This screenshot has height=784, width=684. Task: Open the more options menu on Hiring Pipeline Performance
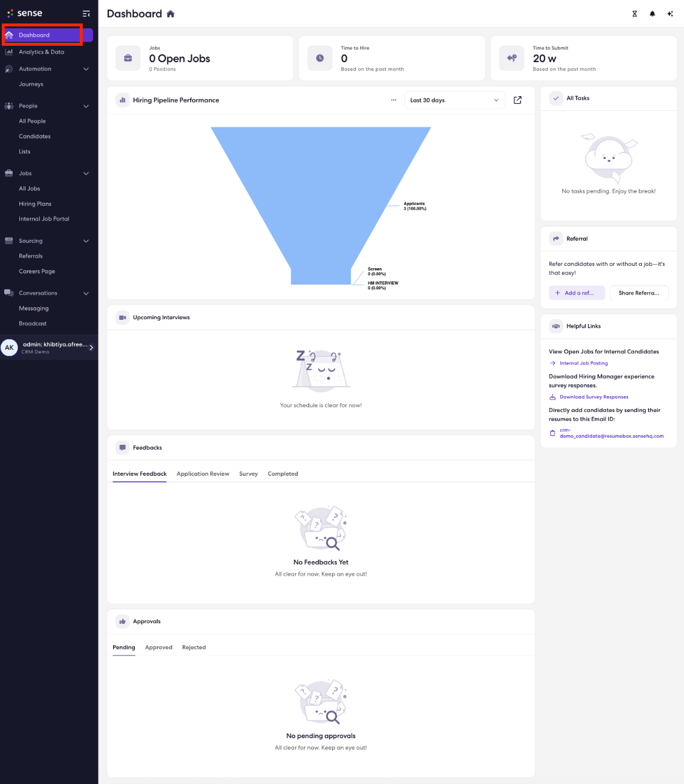click(x=394, y=100)
